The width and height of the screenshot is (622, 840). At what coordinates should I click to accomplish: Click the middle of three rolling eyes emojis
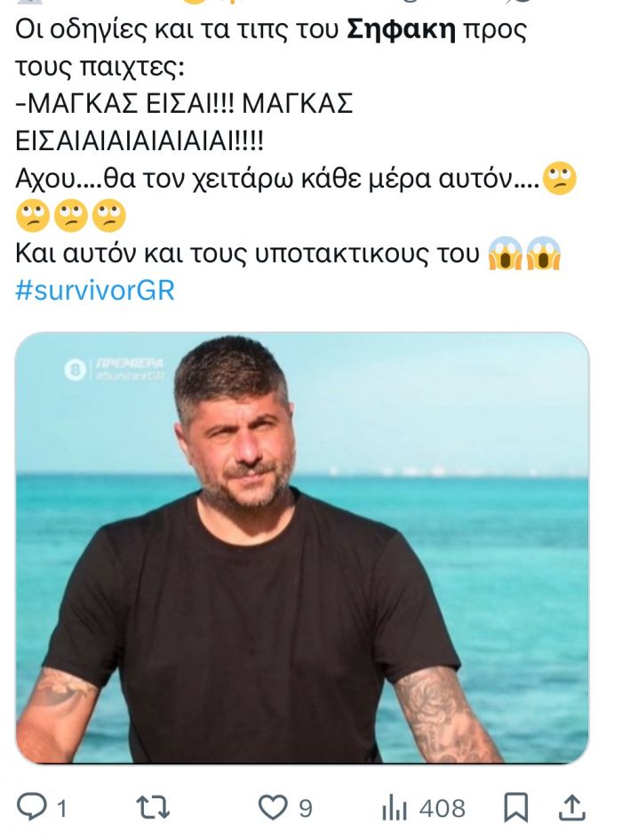click(71, 216)
